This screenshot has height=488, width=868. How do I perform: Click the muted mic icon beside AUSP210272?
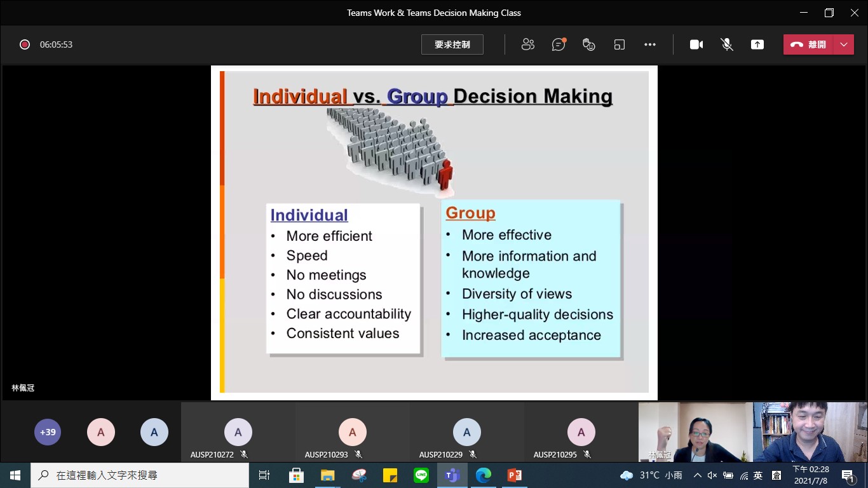244,454
